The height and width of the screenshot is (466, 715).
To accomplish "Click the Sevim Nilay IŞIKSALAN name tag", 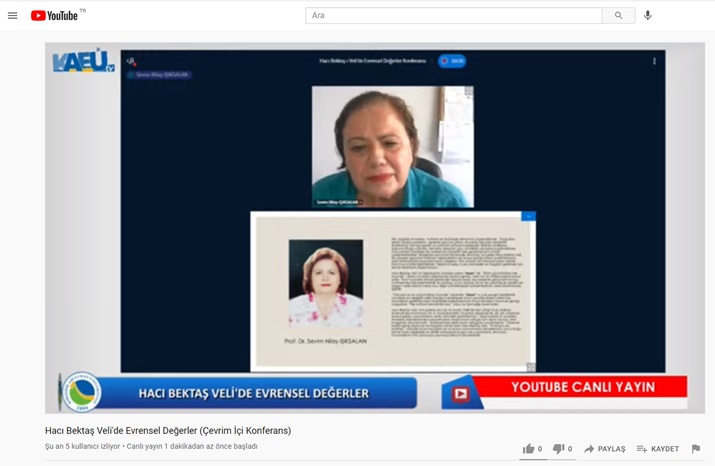I will click(x=159, y=75).
